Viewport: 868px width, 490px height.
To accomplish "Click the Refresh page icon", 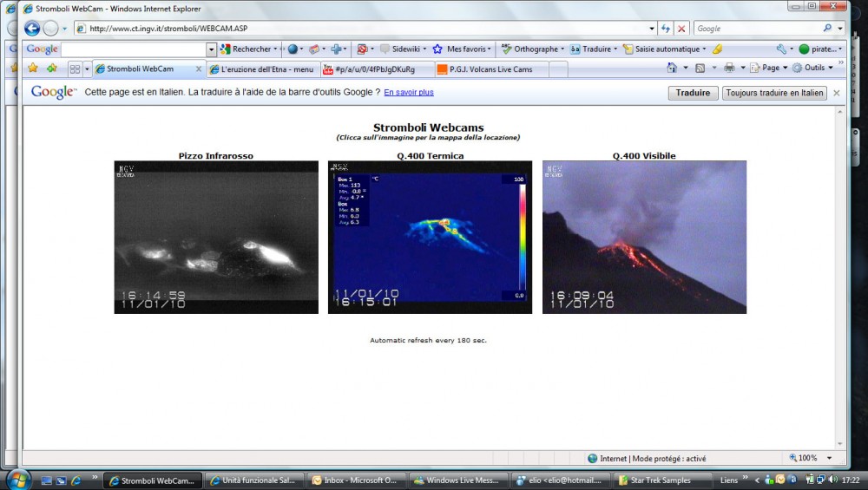I will pos(666,29).
